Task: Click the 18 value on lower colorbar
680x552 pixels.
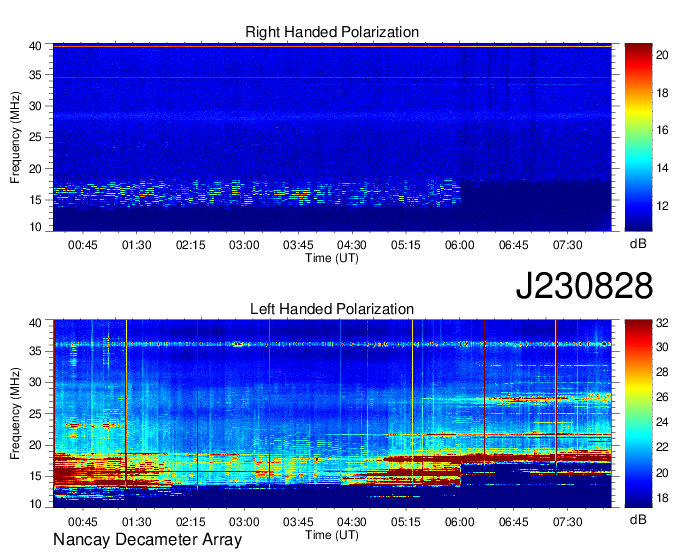Action: [662, 498]
